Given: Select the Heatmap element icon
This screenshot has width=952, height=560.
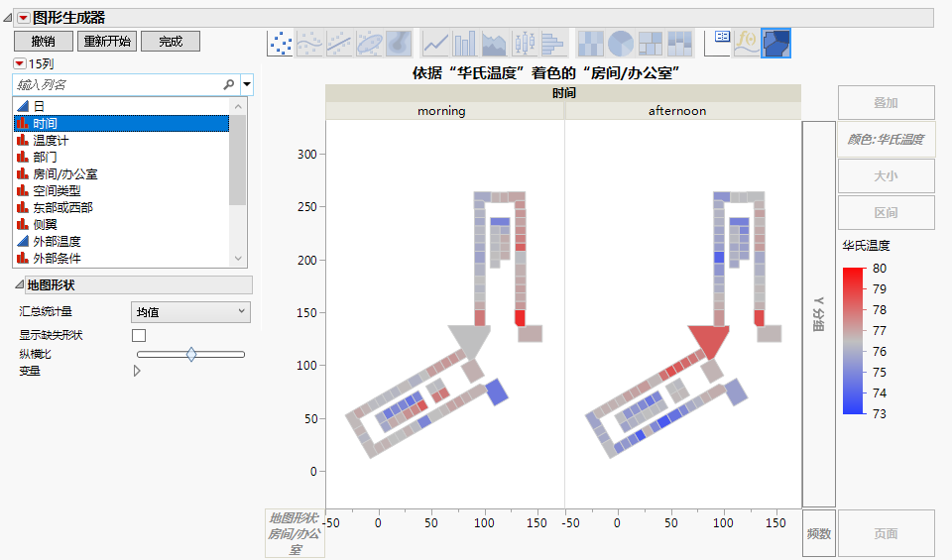Looking at the screenshot, I should tap(591, 44).
